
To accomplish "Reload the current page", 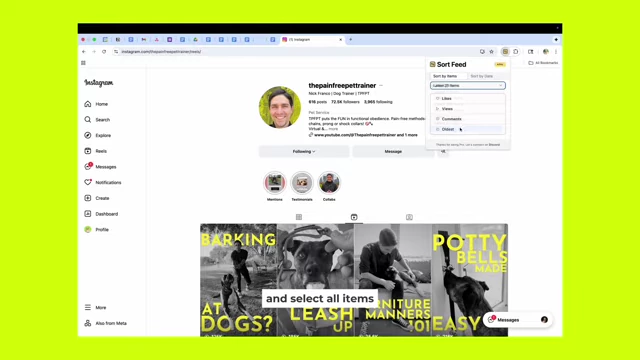I will (x=104, y=52).
